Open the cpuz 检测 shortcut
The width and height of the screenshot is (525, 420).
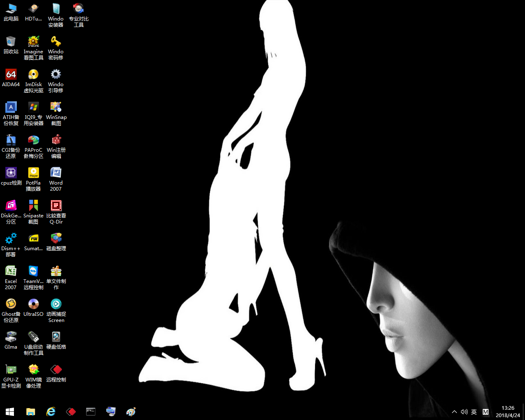[11, 176]
